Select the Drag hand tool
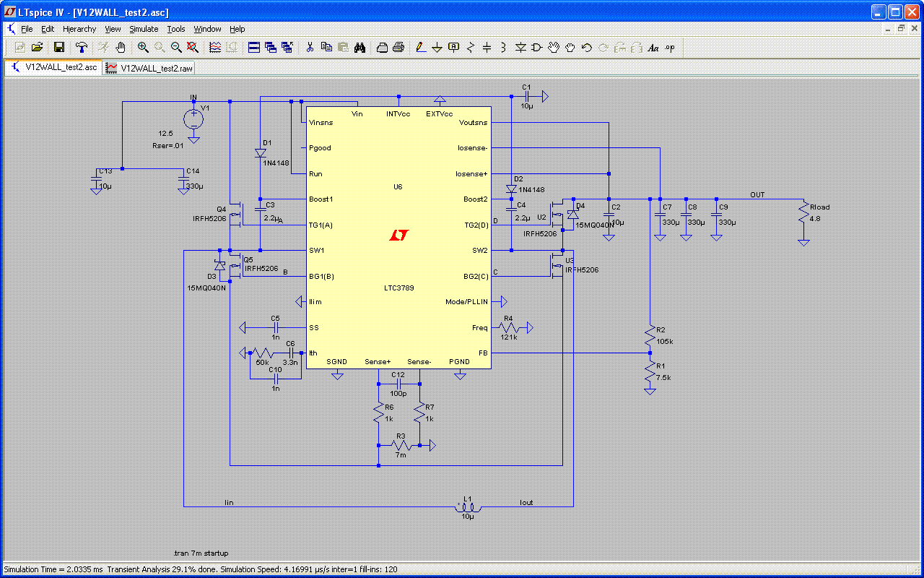924x578 pixels. [570, 48]
